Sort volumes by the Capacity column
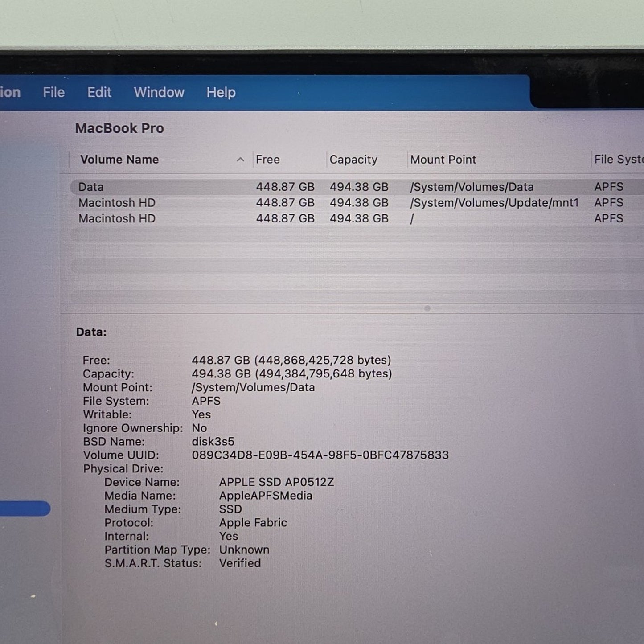644x644 pixels. (353, 159)
